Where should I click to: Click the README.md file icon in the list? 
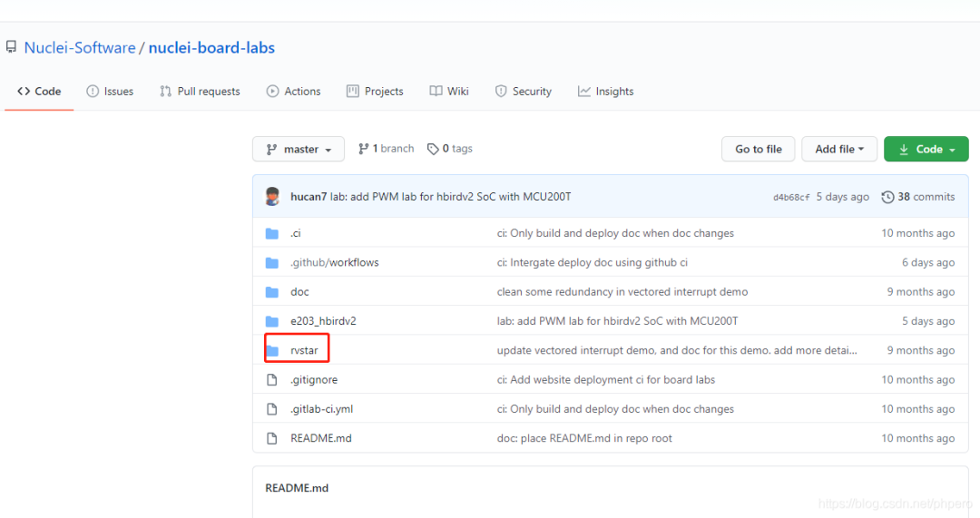(272, 439)
